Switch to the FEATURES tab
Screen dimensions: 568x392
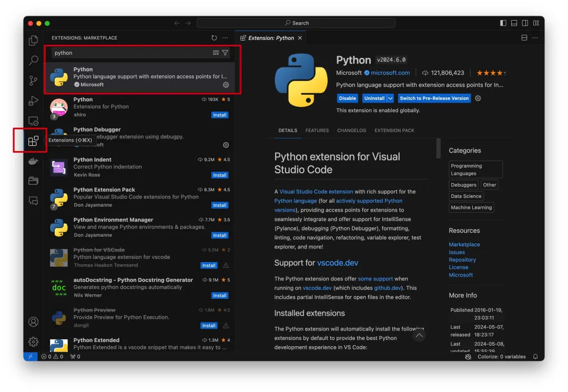(x=317, y=130)
